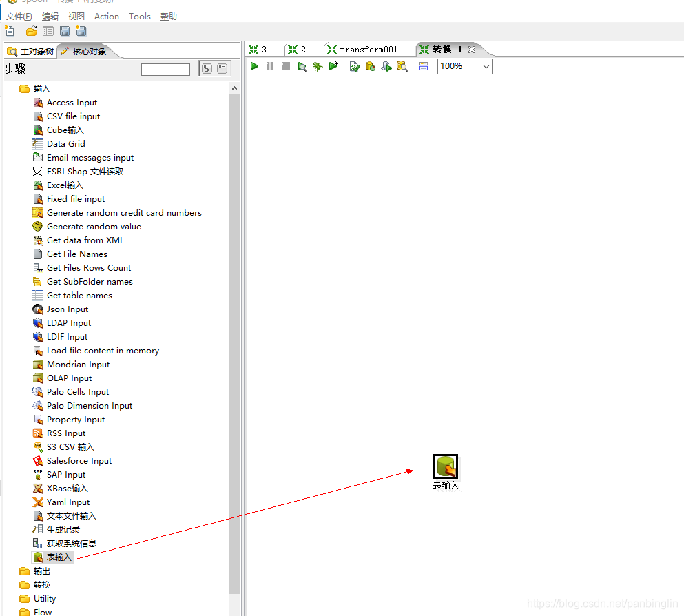Select the Cube输入 step

click(x=59, y=130)
